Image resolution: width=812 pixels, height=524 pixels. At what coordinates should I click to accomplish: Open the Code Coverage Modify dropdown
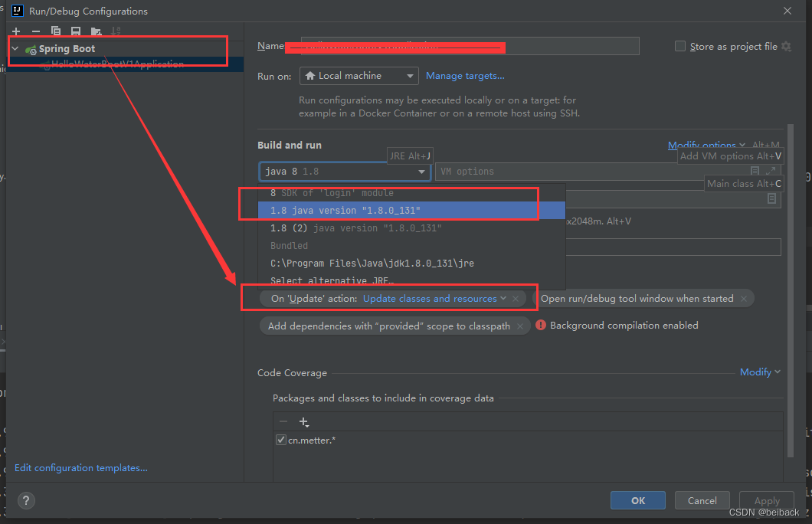[x=760, y=372]
